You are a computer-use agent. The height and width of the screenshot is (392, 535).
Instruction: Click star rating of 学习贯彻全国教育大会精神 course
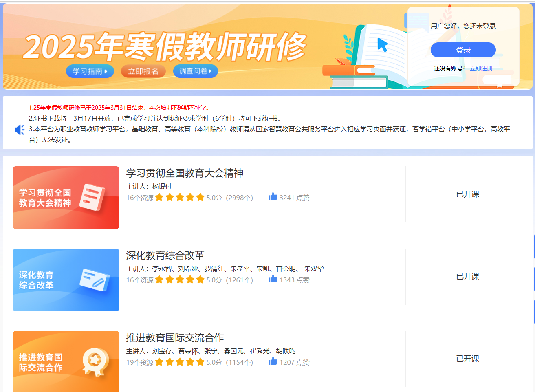click(x=180, y=198)
